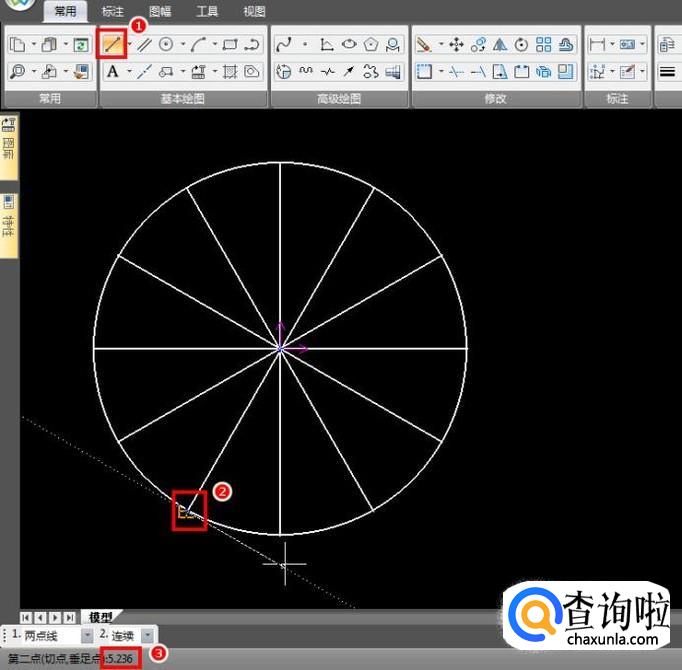Viewport: 682px width, 670px height.
Task: Click the Move/Pan modify tool
Action: pyautogui.click(x=456, y=44)
